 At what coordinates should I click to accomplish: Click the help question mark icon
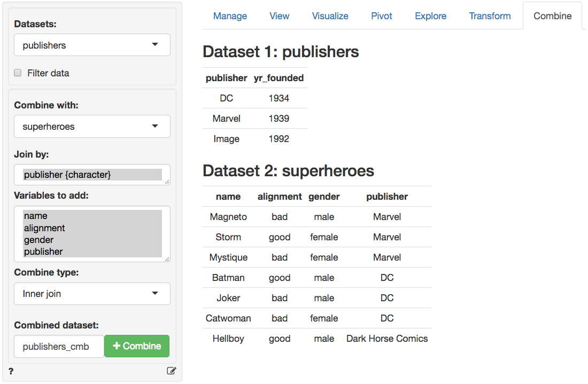point(11,371)
